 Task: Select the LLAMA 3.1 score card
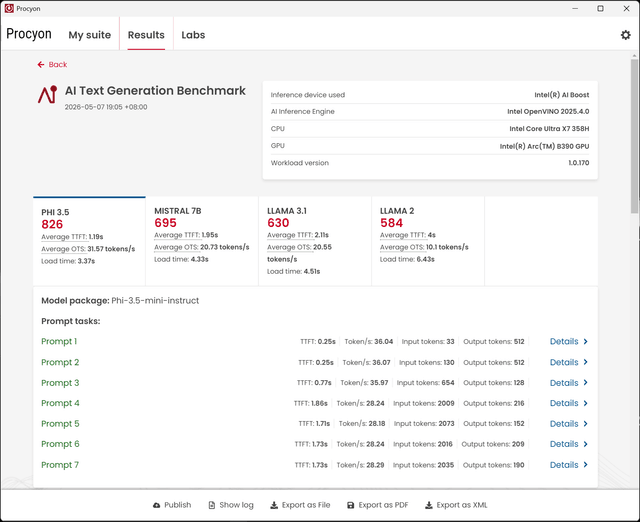pyautogui.click(x=315, y=241)
